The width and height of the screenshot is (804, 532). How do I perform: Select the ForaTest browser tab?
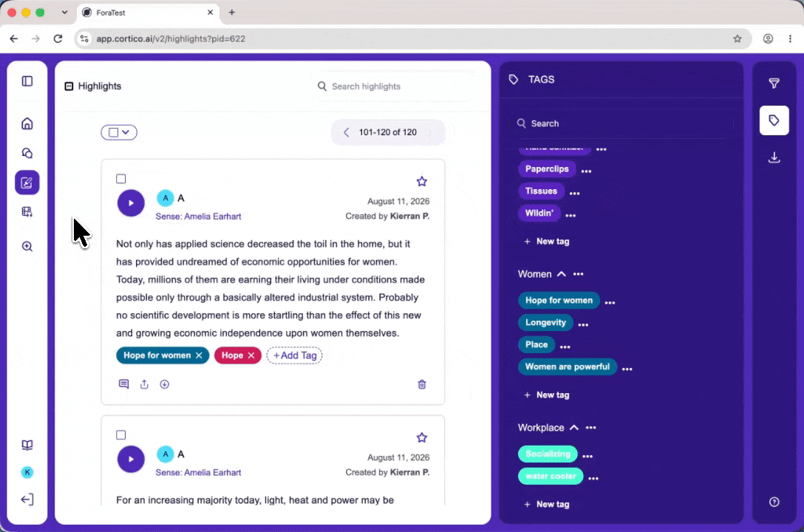coord(148,13)
